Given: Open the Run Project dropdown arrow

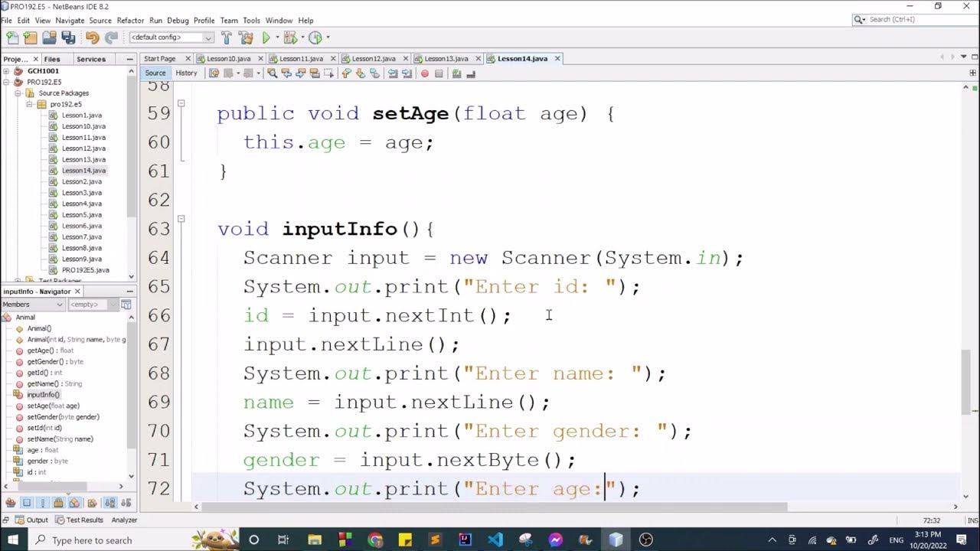Looking at the screenshot, I should coord(277,37).
